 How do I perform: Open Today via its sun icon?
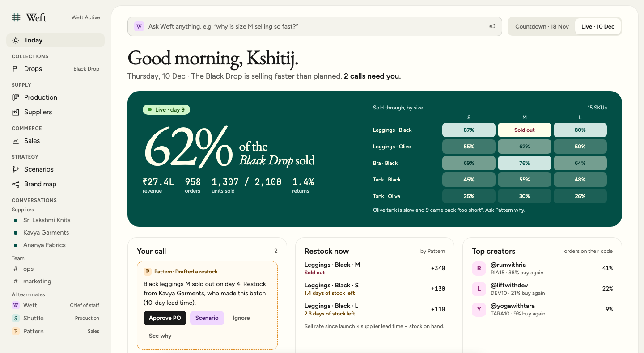pyautogui.click(x=16, y=40)
